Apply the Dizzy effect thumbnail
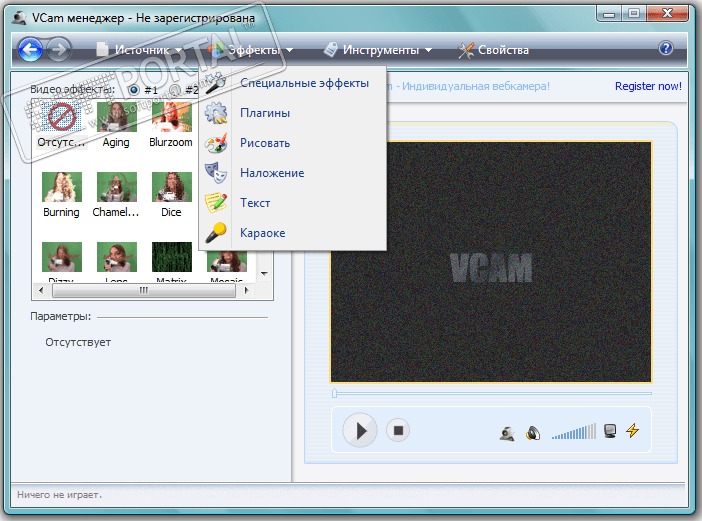Image resolution: width=702 pixels, height=521 pixels. point(61,262)
